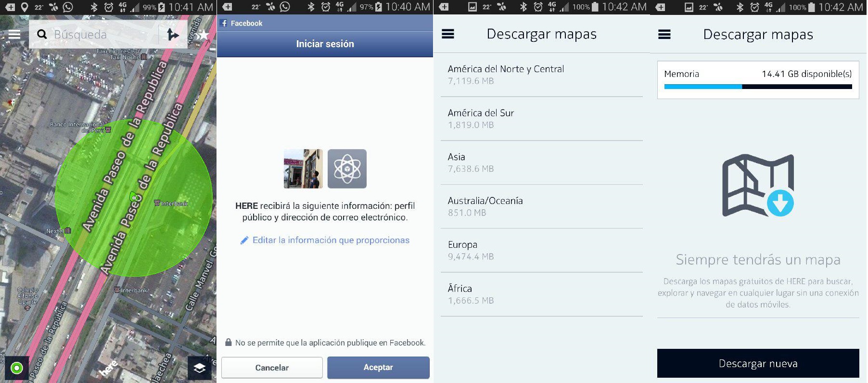Tap the HERE app atom icon
This screenshot has height=383, width=868.
[x=347, y=168]
